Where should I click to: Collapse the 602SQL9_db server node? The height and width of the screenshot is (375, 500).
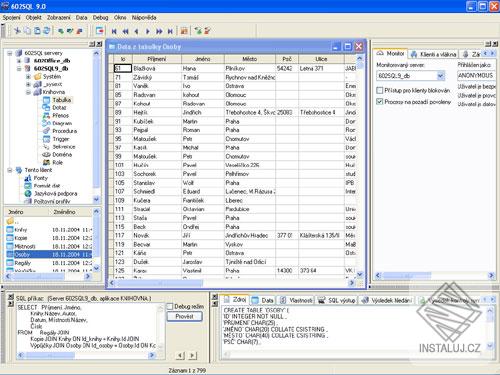coord(19,68)
